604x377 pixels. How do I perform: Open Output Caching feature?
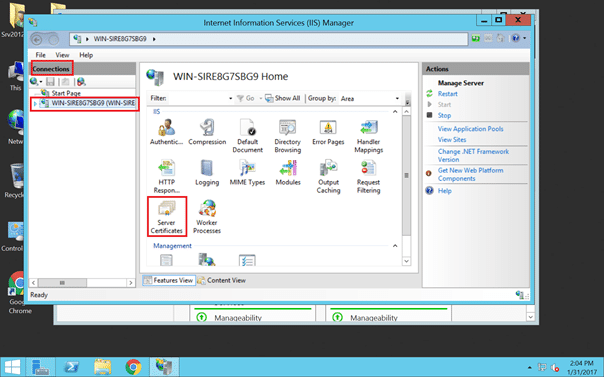click(x=328, y=176)
